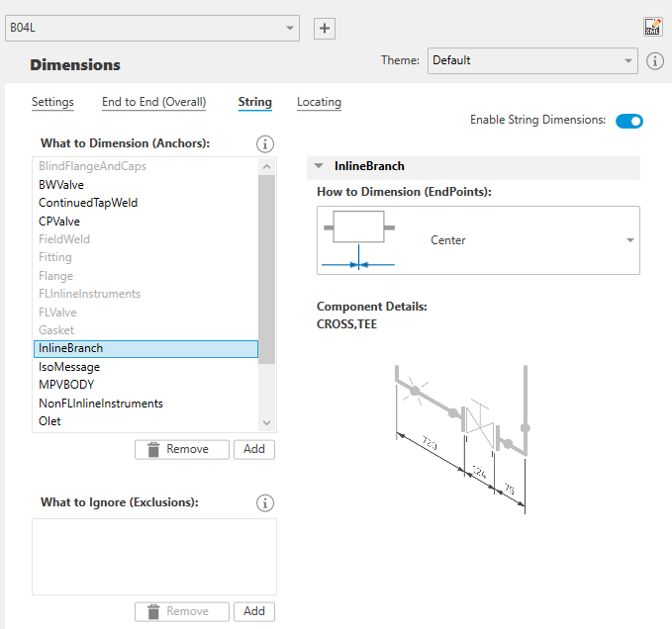Open the Theme Default dropdown
Screen dimensions: 672x629
(532, 61)
